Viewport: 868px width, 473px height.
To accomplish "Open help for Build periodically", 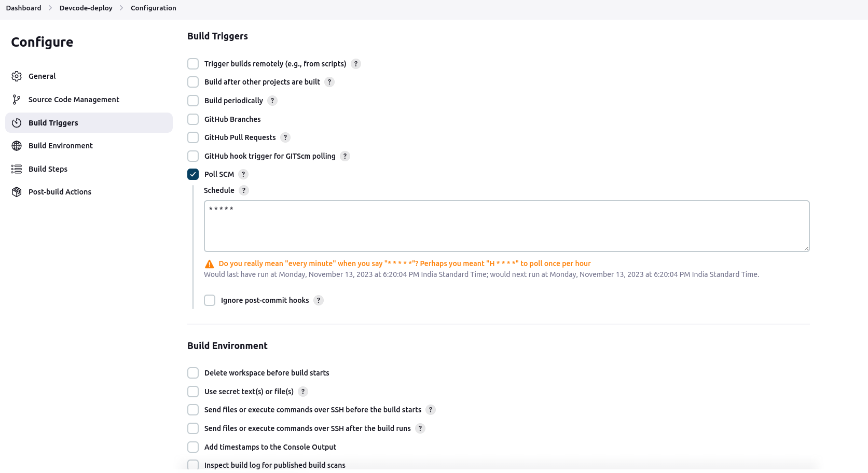I will tap(272, 101).
